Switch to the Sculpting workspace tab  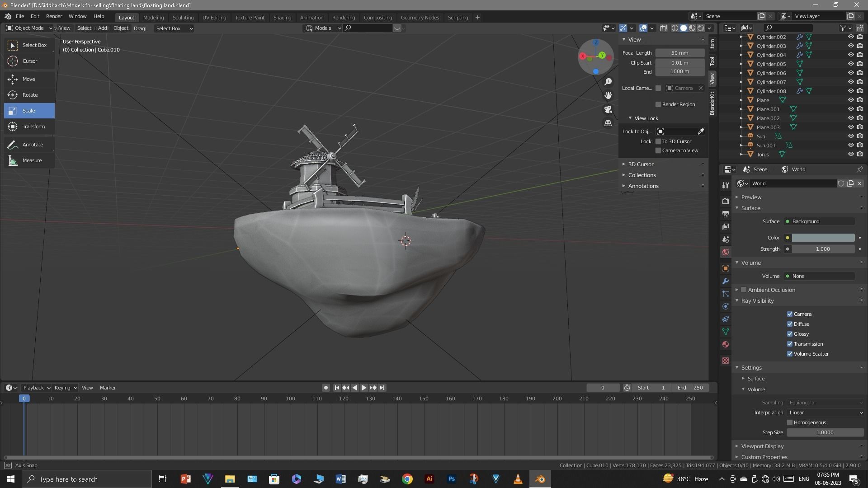pos(183,18)
